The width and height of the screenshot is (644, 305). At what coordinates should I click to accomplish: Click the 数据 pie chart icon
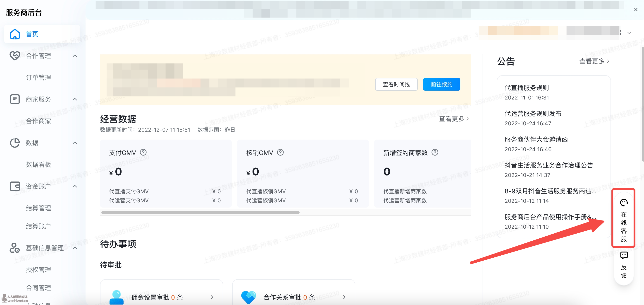[15, 143]
